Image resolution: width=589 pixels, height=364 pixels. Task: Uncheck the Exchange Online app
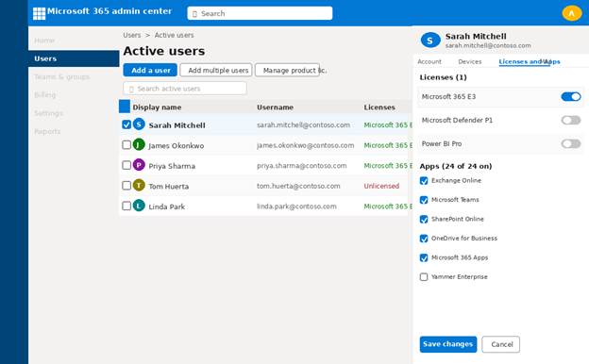[x=424, y=181]
